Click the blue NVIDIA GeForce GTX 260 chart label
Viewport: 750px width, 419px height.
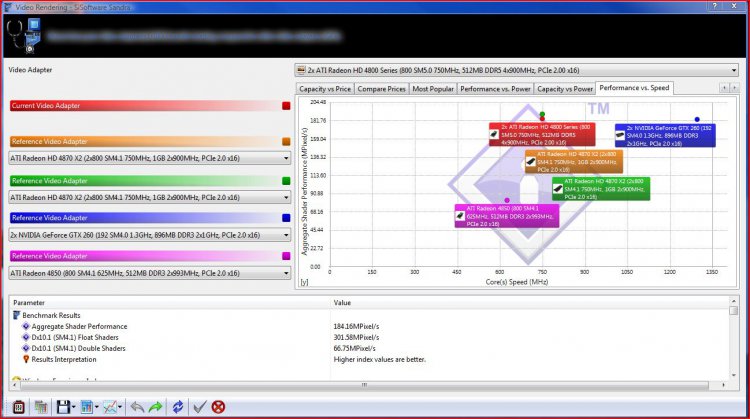(x=665, y=135)
